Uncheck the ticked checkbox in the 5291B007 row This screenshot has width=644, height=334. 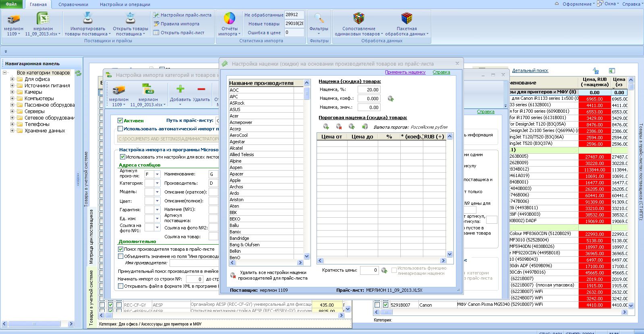coord(385,305)
